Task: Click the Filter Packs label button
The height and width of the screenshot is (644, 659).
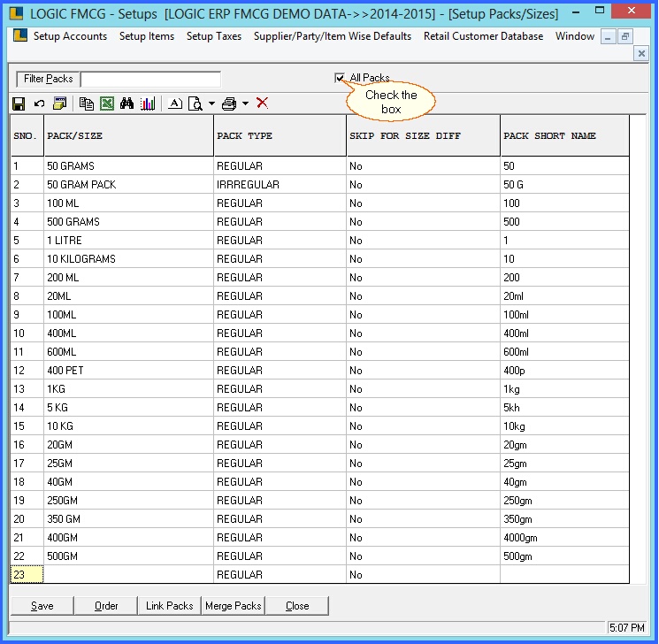Action: click(48, 79)
